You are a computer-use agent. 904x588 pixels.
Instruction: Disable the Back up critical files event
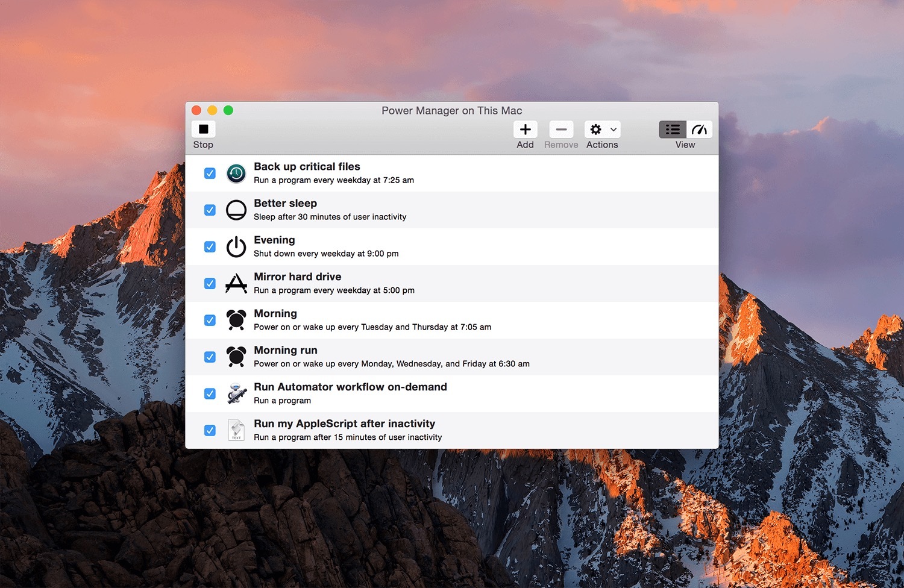coord(210,174)
